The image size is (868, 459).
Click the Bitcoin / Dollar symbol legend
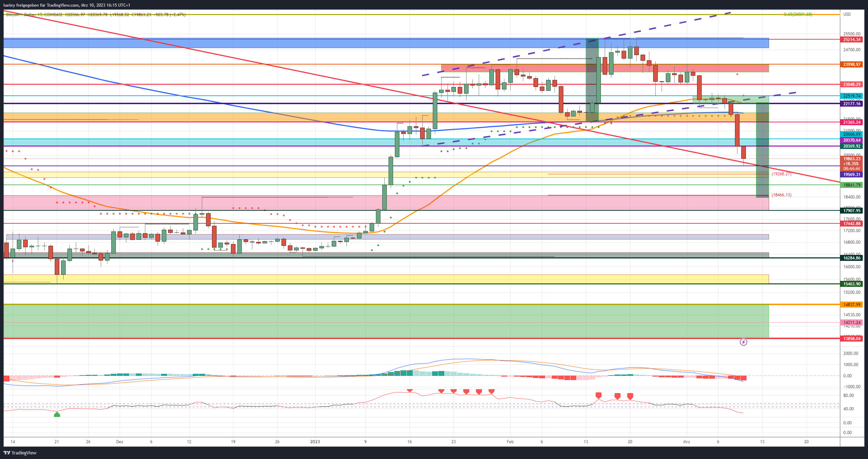pyautogui.click(x=21, y=15)
